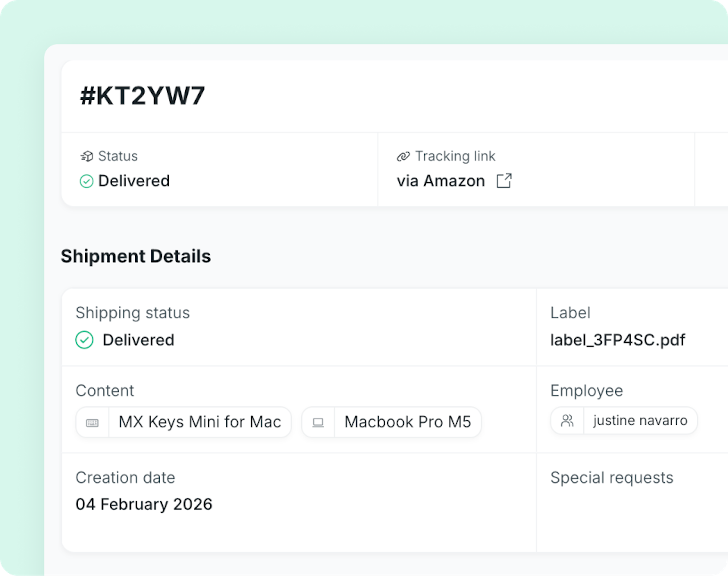Viewport: 728px width, 576px height.
Task: Click the people icon in employee chip
Action: [567, 420]
